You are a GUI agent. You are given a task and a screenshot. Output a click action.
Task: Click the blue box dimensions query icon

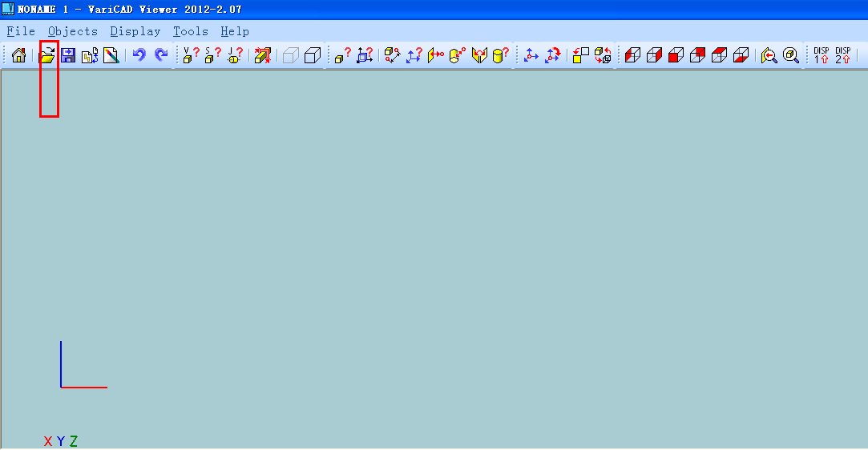[x=364, y=55]
